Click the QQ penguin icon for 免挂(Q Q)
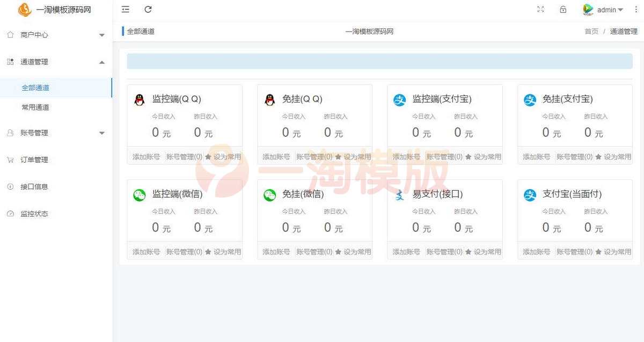Viewport: 644px width, 342px height. (x=270, y=99)
